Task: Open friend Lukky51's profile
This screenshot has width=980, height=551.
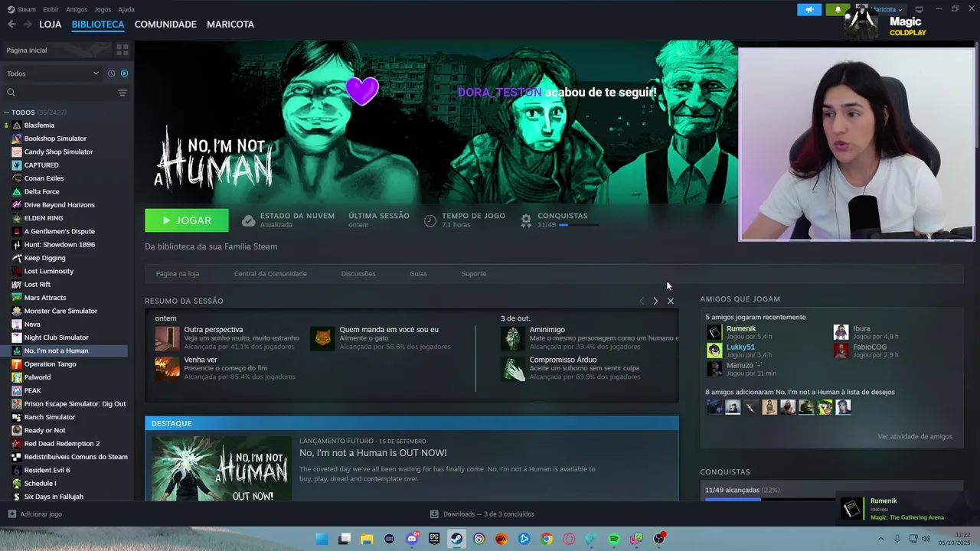Action: pos(740,347)
